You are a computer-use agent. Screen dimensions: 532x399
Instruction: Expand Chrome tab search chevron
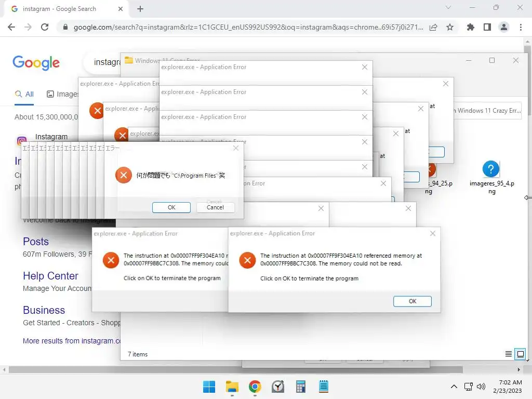[448, 7]
